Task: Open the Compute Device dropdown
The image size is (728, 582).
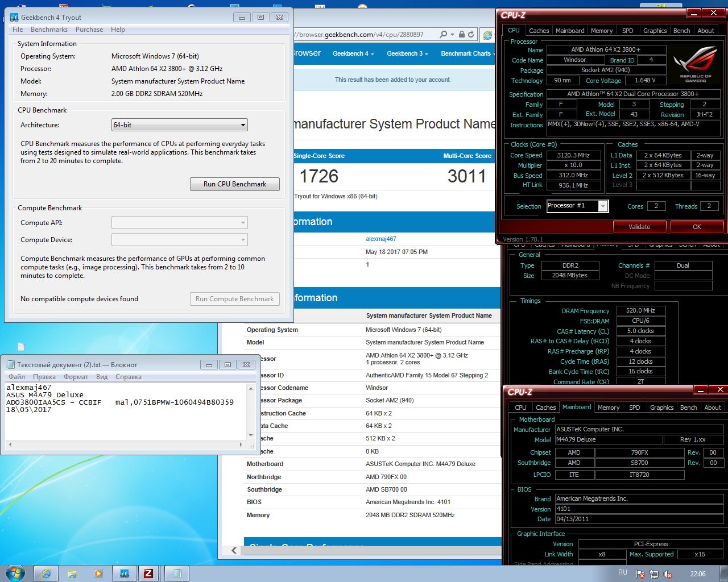Action: (x=180, y=240)
